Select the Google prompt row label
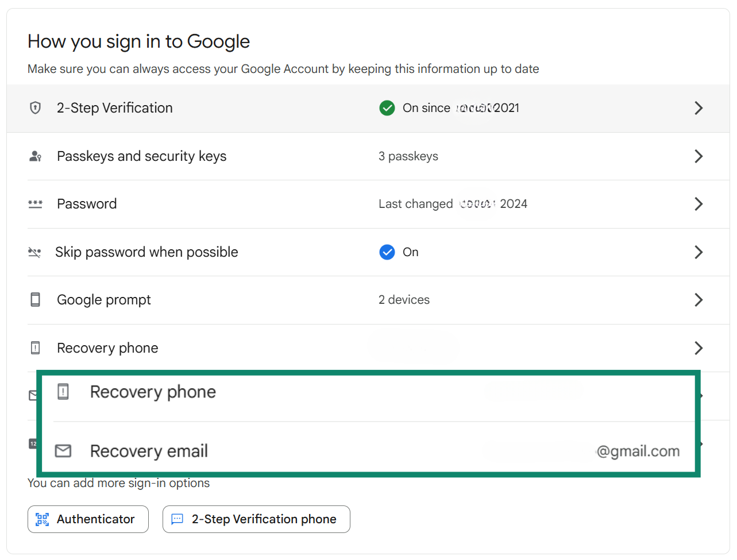Image resolution: width=737 pixels, height=560 pixels. 104,300
